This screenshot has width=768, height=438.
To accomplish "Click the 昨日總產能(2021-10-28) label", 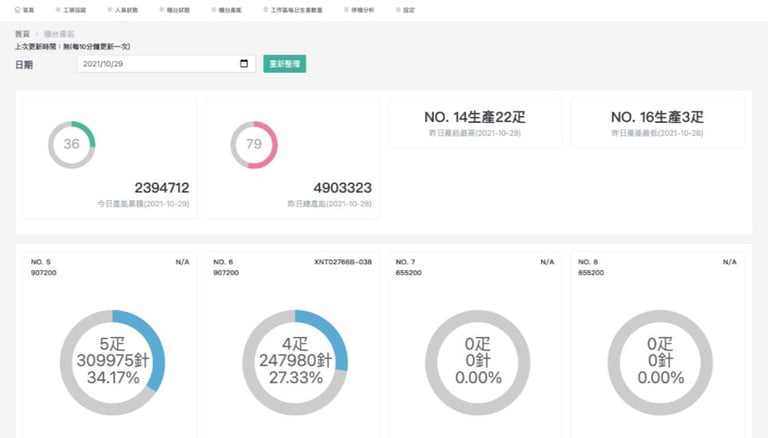I will click(x=329, y=204).
